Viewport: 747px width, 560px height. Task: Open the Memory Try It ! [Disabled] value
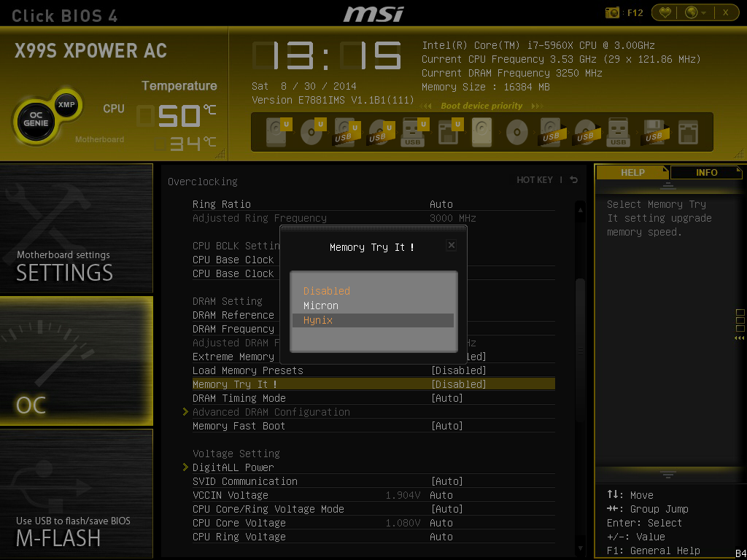pyautogui.click(x=458, y=384)
